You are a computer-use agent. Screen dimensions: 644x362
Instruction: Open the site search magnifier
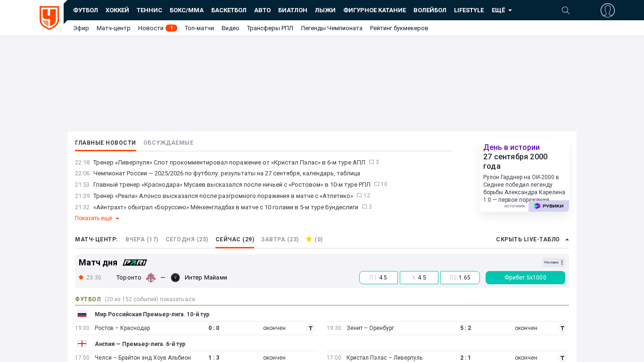(566, 10)
